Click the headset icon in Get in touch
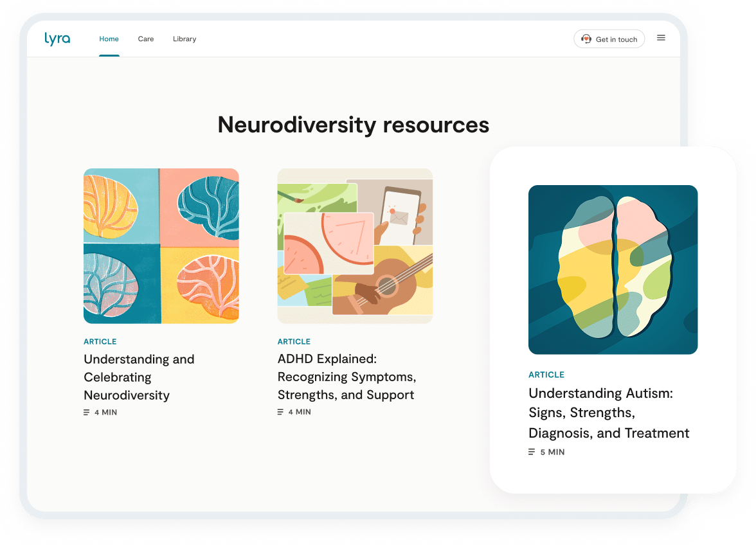Image resolution: width=756 pixels, height=545 pixels. point(586,39)
